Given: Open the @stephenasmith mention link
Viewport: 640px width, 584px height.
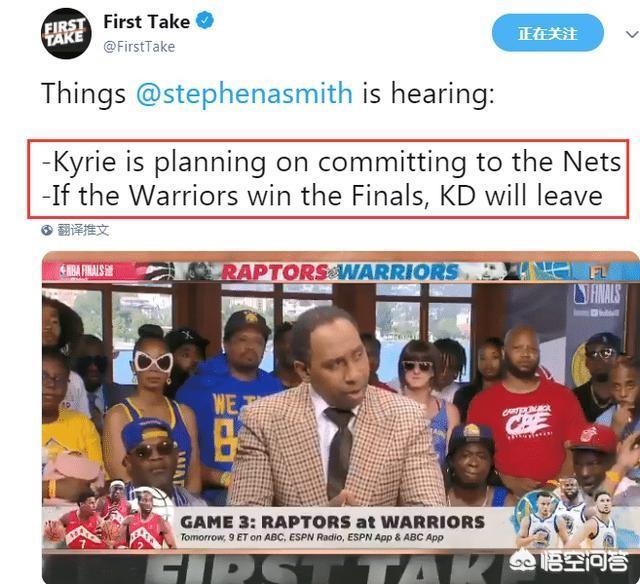Looking at the screenshot, I should click(244, 93).
